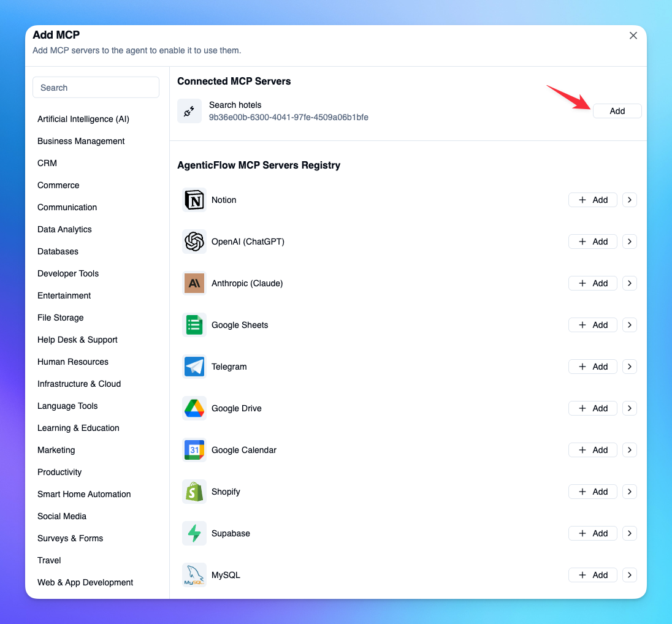
Task: Click the Telegram paper plane icon
Action: point(194,367)
